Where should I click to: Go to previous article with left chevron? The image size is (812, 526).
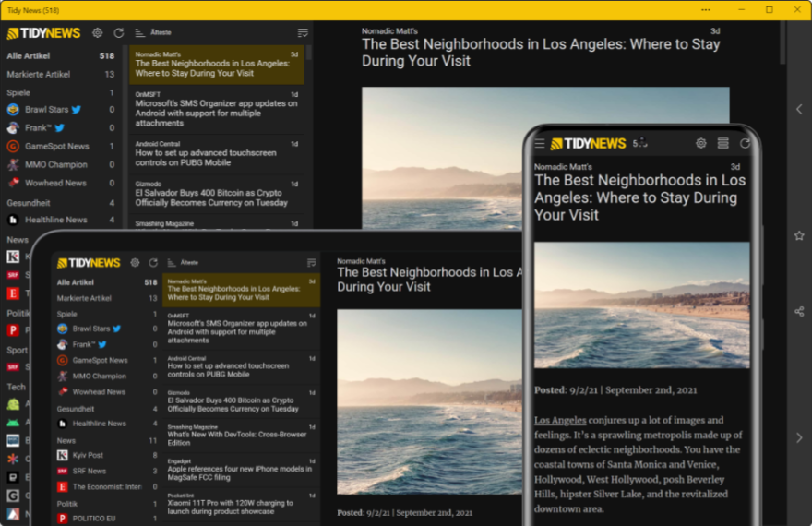click(799, 109)
